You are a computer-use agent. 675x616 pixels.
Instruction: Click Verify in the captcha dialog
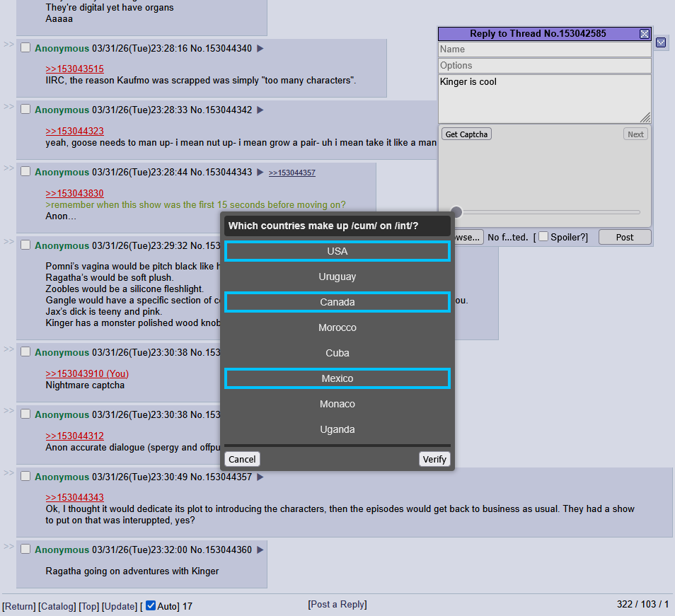[x=434, y=459]
